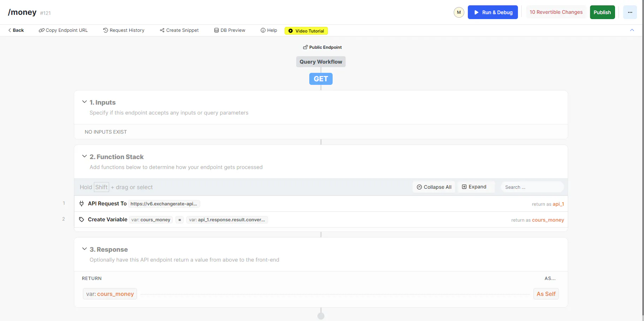Click the exchangerate-api URL value
Viewport: 644px width, 321px height.
164,204
